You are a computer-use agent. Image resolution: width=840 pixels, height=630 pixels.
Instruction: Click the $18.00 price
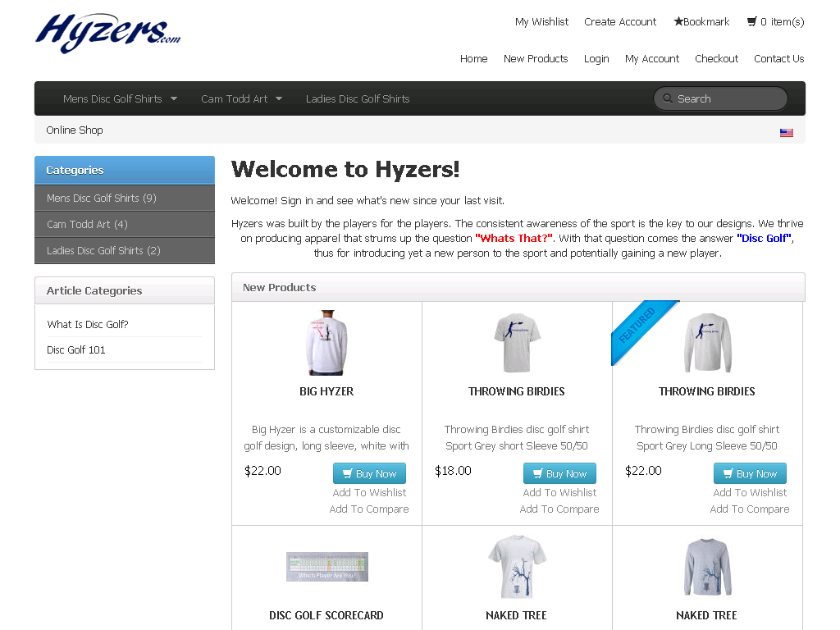(x=453, y=471)
